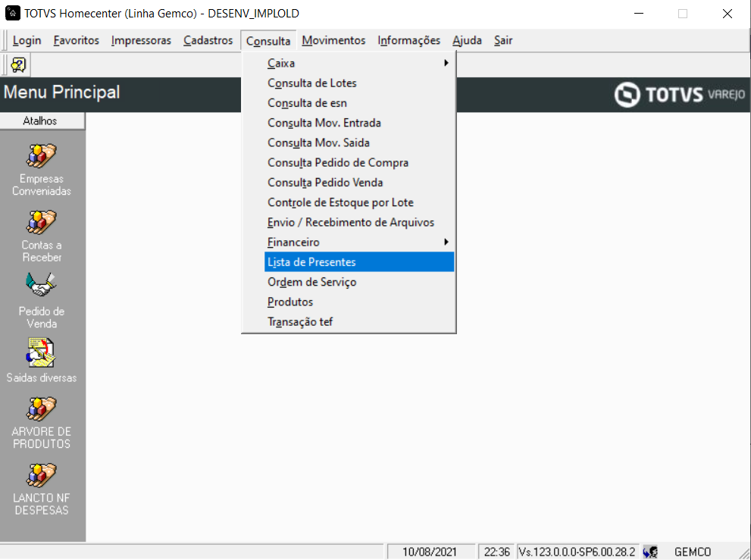The image size is (751, 560).
Task: Click Sair in the menu bar
Action: [503, 41]
